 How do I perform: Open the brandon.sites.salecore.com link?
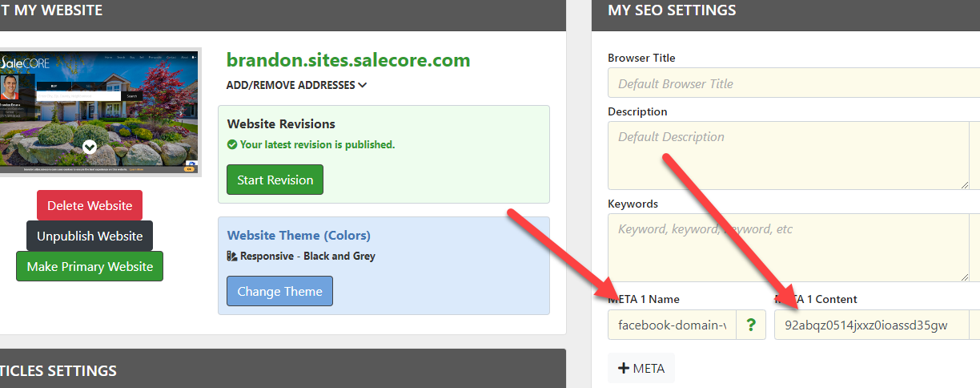[x=348, y=60]
